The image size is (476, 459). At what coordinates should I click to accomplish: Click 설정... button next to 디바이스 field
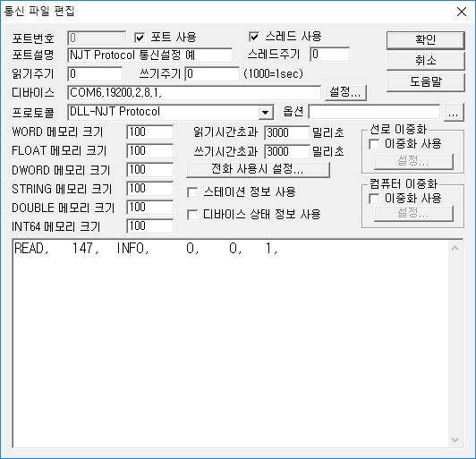pyautogui.click(x=345, y=92)
